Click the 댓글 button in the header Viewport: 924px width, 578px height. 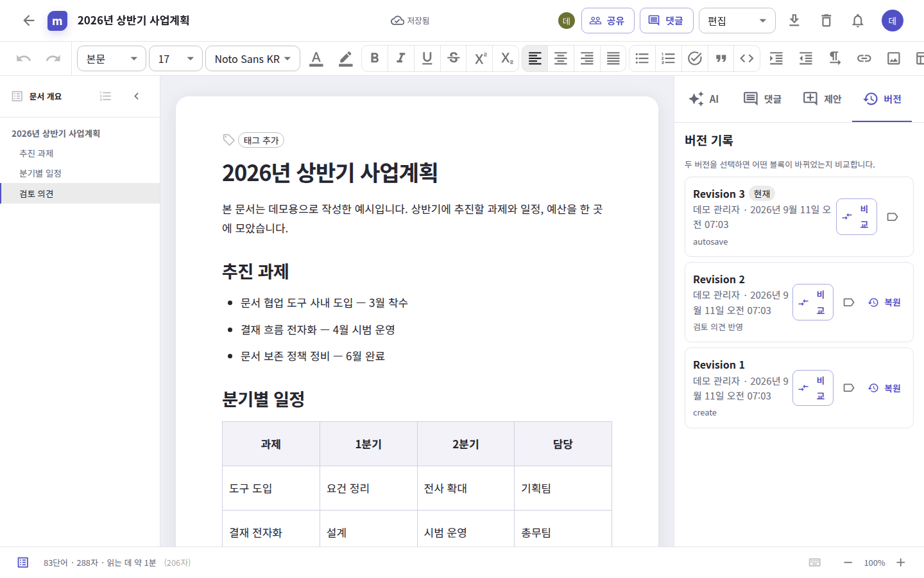[667, 21]
